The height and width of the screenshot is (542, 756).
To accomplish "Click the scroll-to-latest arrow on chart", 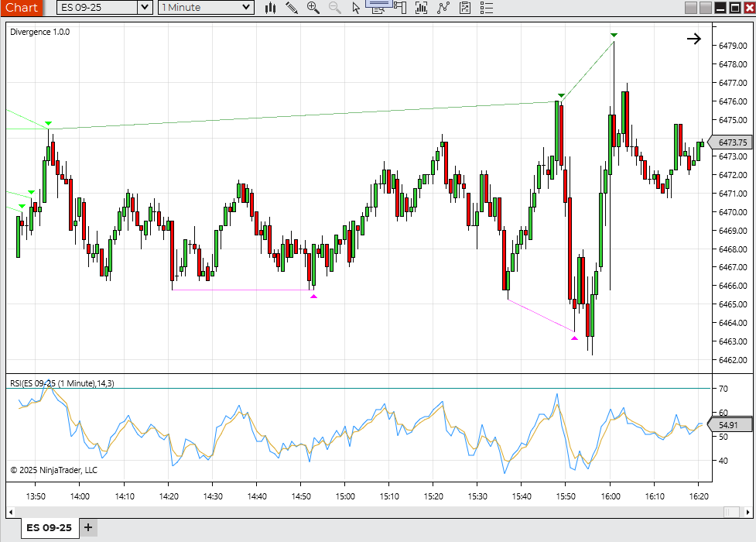I will coord(694,39).
